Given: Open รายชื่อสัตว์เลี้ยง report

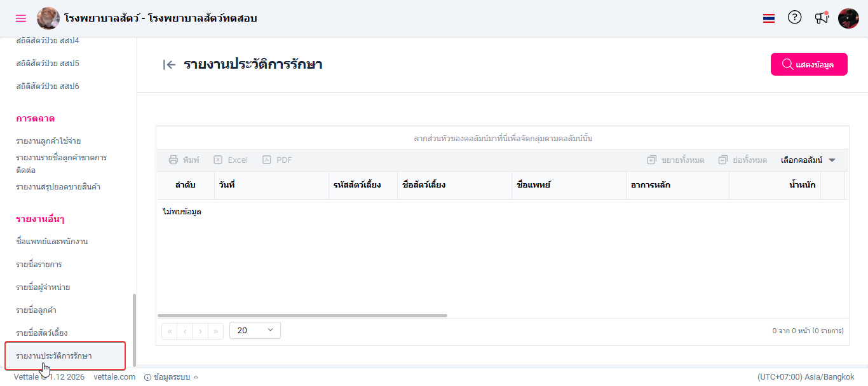Looking at the screenshot, I should tap(42, 333).
